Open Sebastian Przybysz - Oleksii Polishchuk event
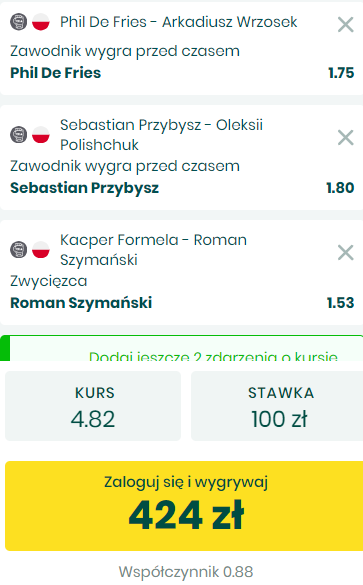The width and height of the screenshot is (363, 585). tap(162, 135)
